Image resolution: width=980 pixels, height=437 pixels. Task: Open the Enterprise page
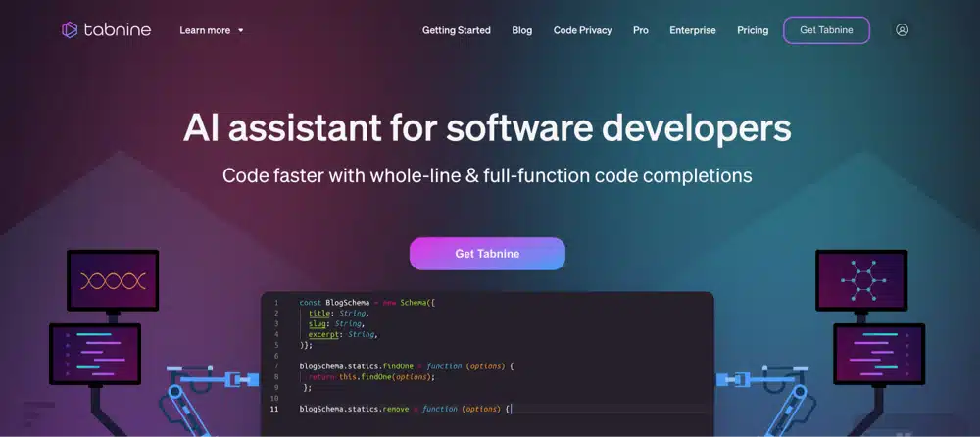693,30
